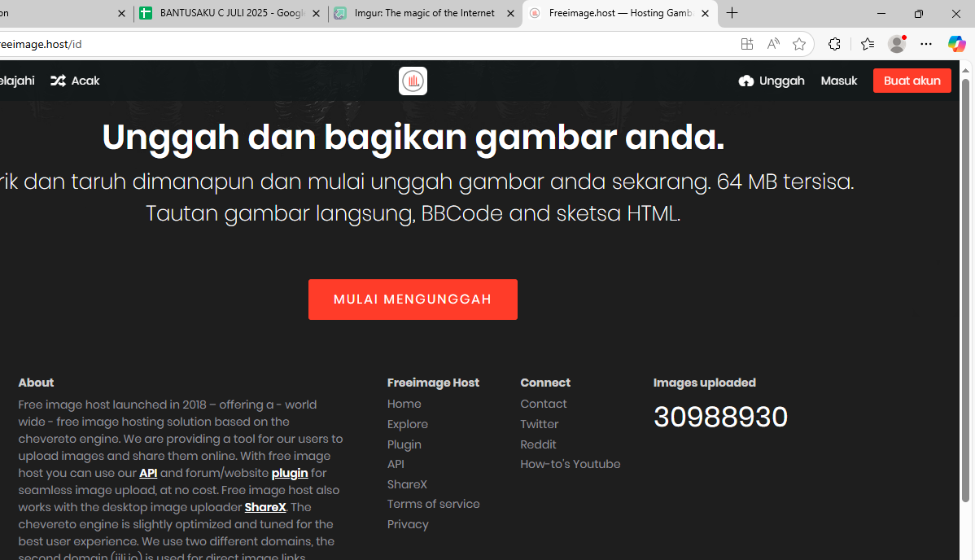This screenshot has height=560, width=975.
Task: Open the browser split screen icon
Action: (747, 44)
